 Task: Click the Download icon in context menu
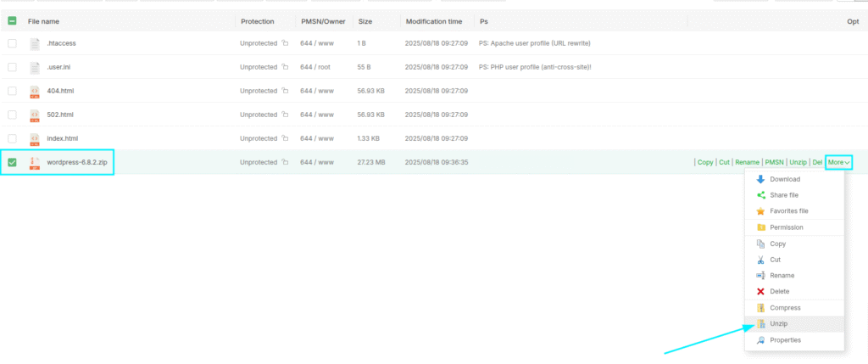click(x=760, y=179)
